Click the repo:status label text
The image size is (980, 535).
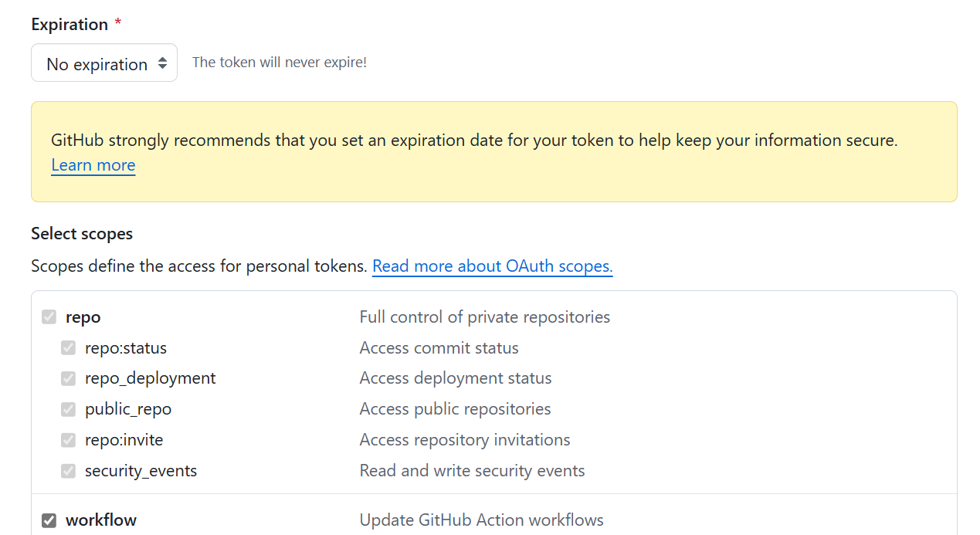(x=126, y=348)
